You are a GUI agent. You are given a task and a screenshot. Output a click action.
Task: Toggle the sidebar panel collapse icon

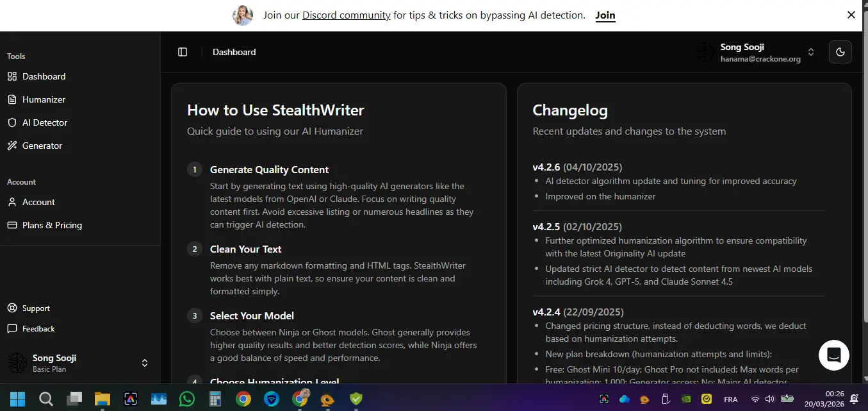click(183, 52)
